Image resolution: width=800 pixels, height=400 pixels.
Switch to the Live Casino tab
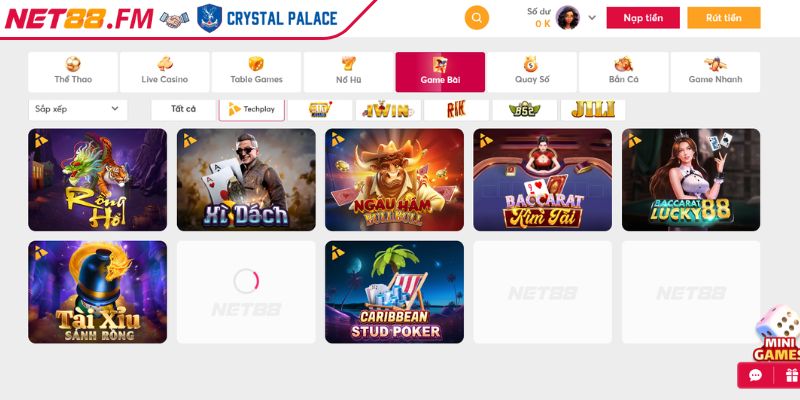164,72
